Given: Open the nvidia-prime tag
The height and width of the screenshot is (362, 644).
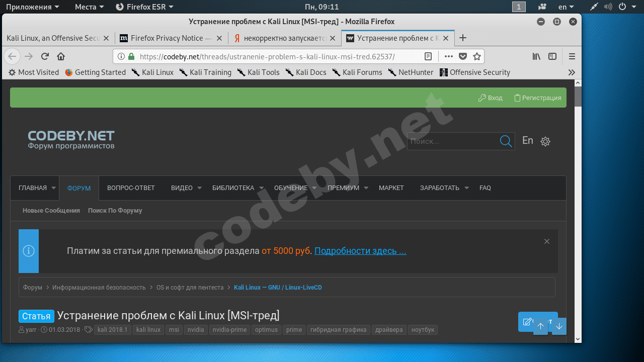Looking at the screenshot, I should click(x=229, y=330).
